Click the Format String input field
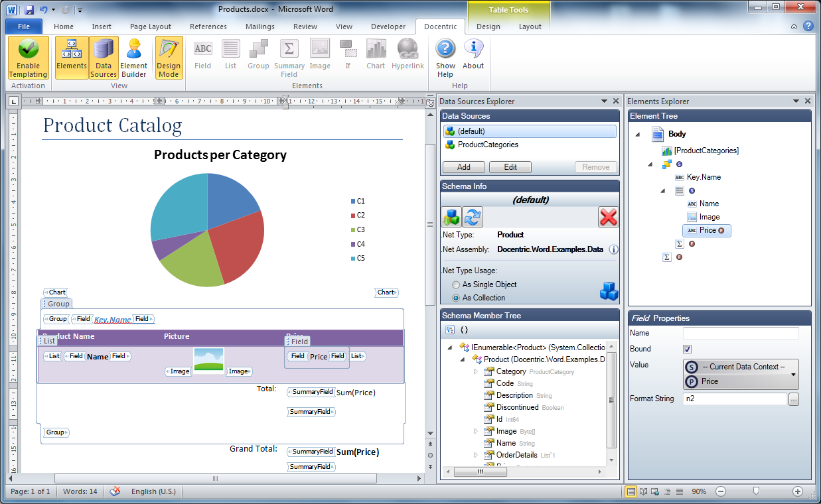The image size is (821, 504). click(735, 399)
